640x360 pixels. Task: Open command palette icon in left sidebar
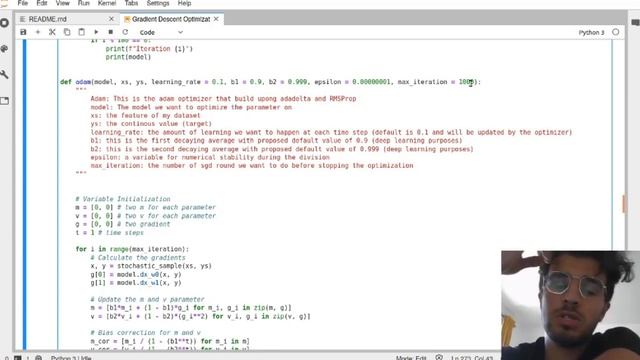(5, 49)
